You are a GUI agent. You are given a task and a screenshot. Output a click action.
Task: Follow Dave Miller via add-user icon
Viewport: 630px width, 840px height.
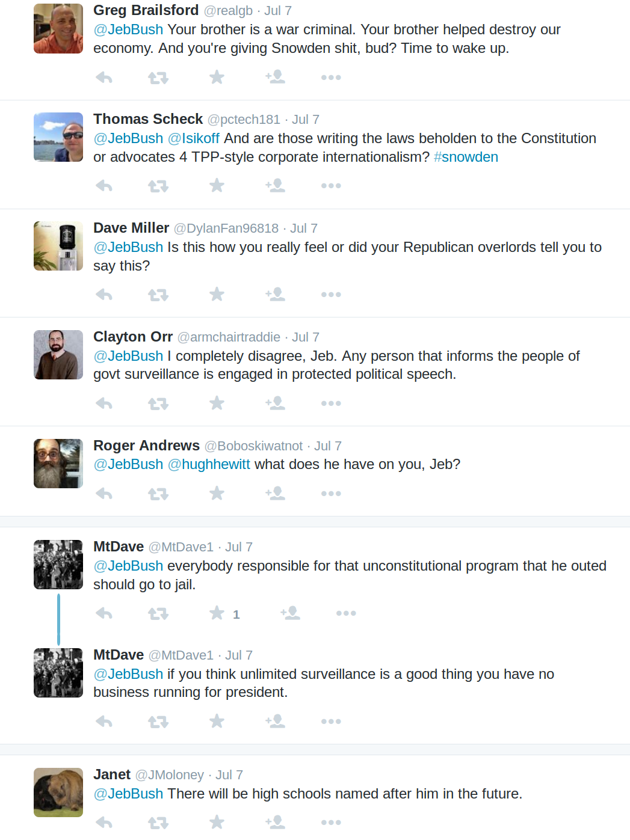[x=276, y=294]
